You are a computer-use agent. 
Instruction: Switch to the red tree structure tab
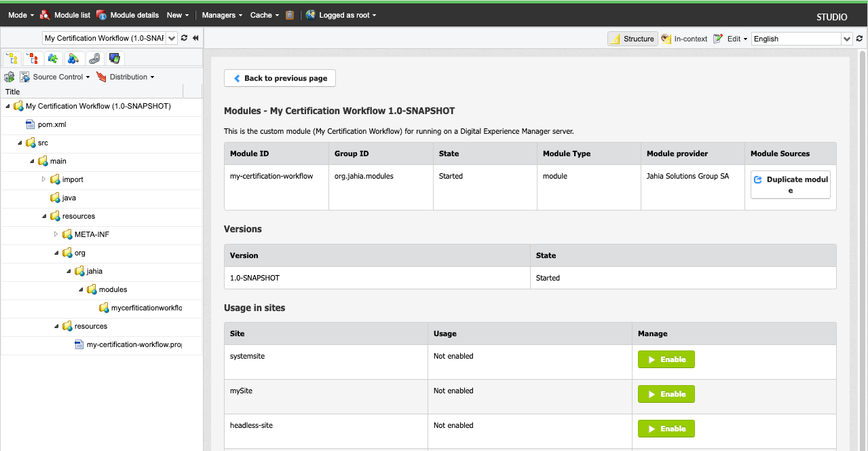click(x=32, y=58)
